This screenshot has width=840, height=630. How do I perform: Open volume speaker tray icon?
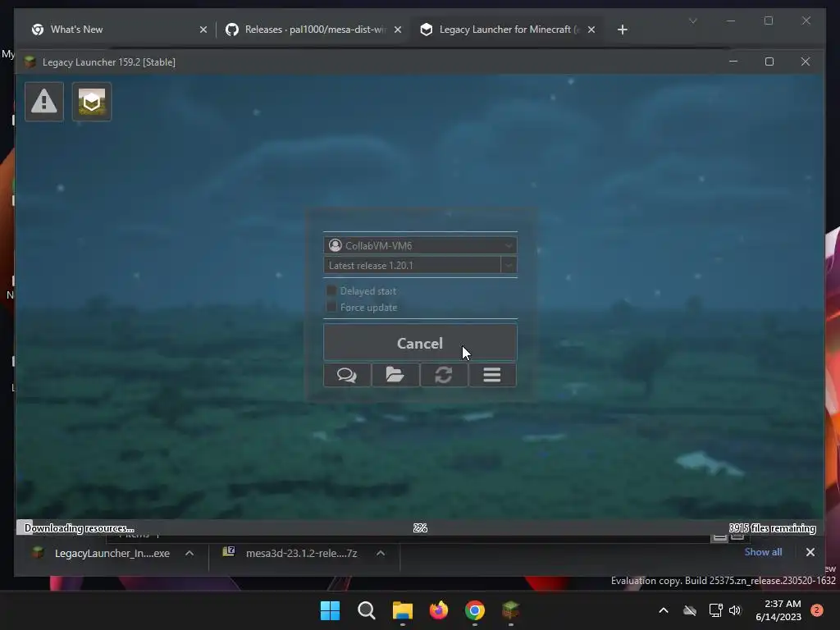click(x=735, y=610)
